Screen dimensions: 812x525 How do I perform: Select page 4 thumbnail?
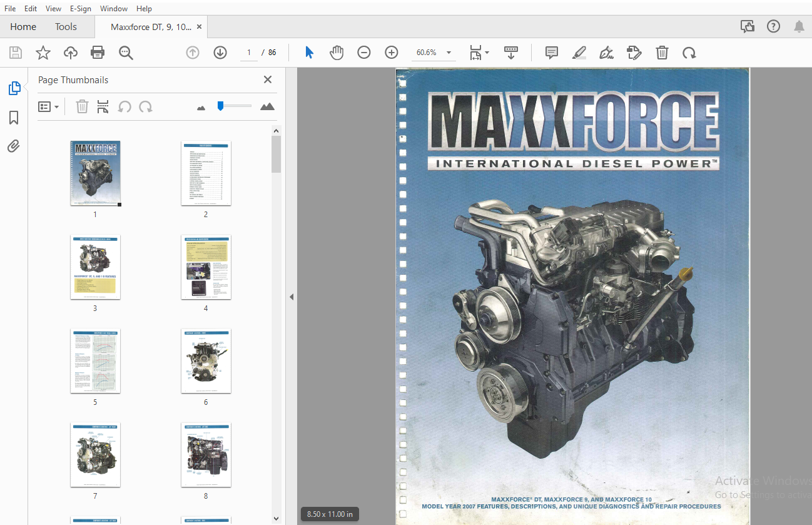click(206, 267)
